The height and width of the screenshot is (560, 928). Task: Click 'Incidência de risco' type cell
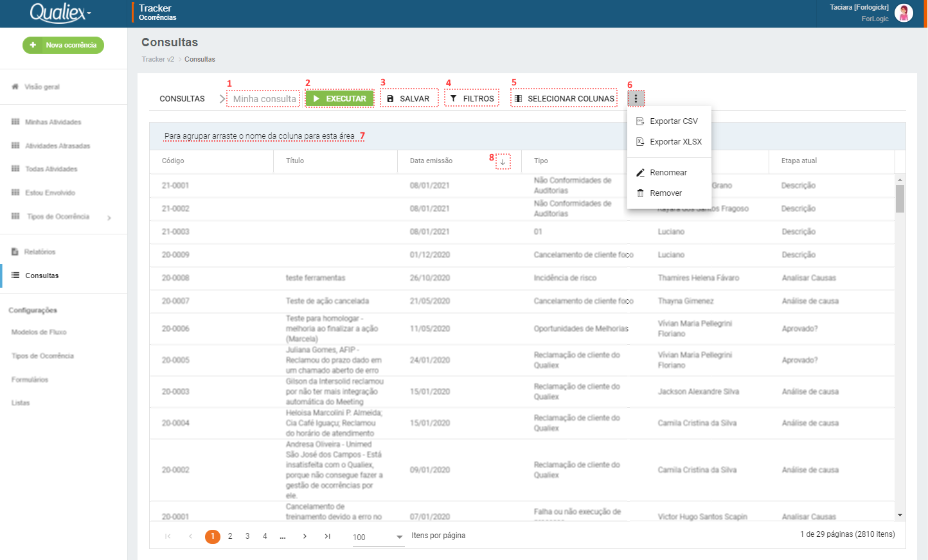point(565,278)
